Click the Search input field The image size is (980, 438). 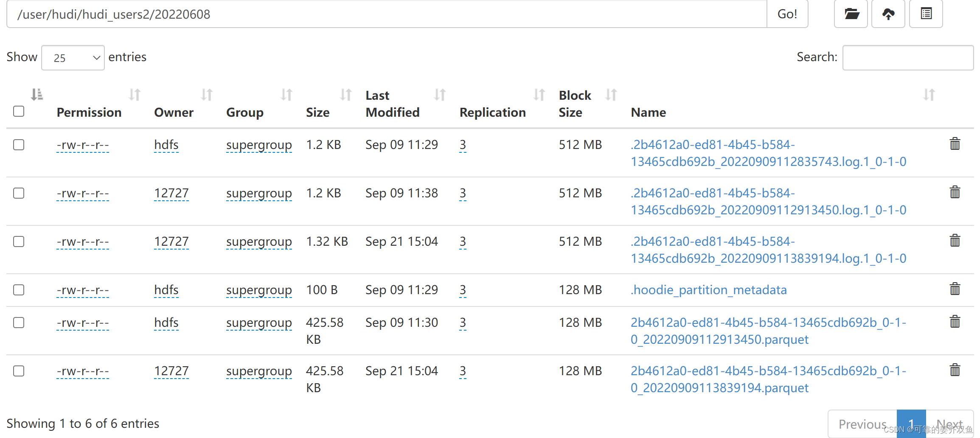click(x=908, y=58)
